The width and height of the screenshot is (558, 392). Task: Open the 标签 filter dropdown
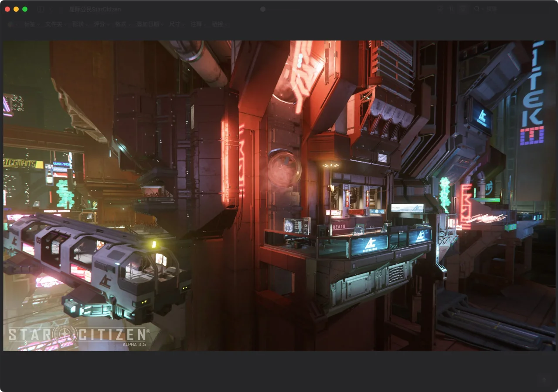point(31,24)
